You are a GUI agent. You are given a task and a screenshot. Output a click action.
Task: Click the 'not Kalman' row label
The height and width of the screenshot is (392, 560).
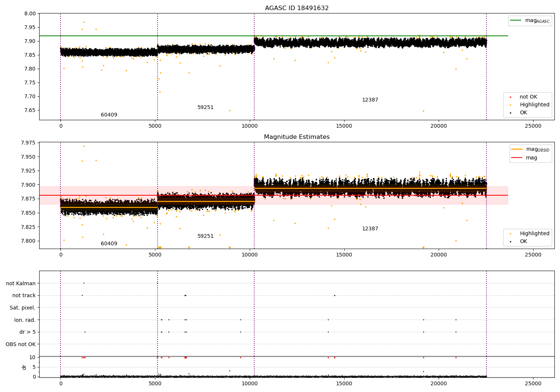coord(21,283)
